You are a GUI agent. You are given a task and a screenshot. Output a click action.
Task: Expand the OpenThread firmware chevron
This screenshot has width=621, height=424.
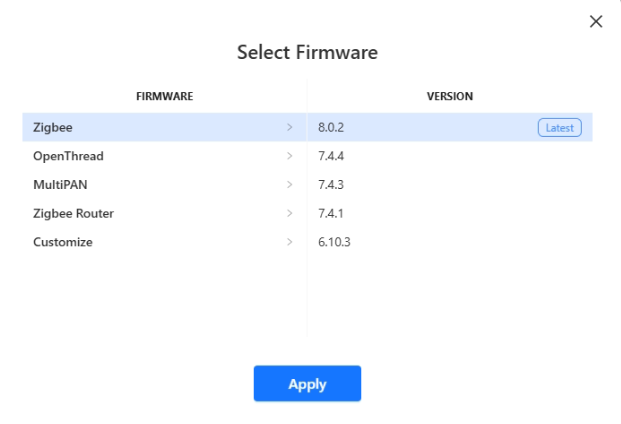290,156
